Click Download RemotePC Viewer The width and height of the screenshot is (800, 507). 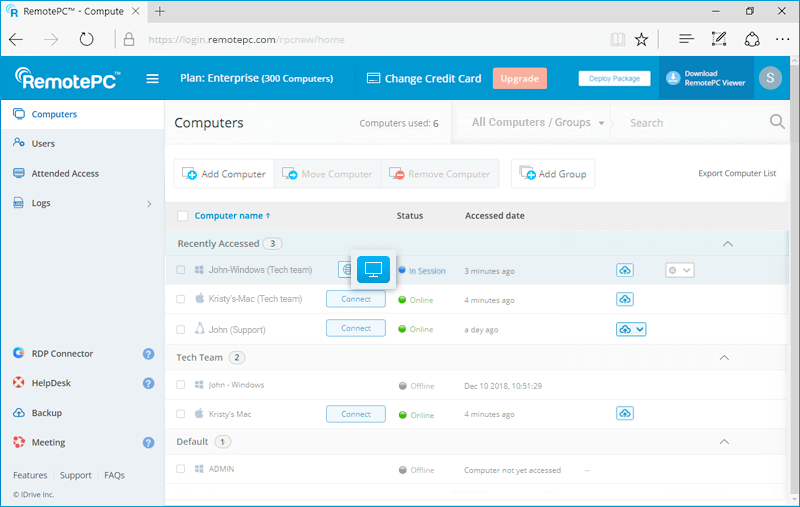tap(706, 78)
